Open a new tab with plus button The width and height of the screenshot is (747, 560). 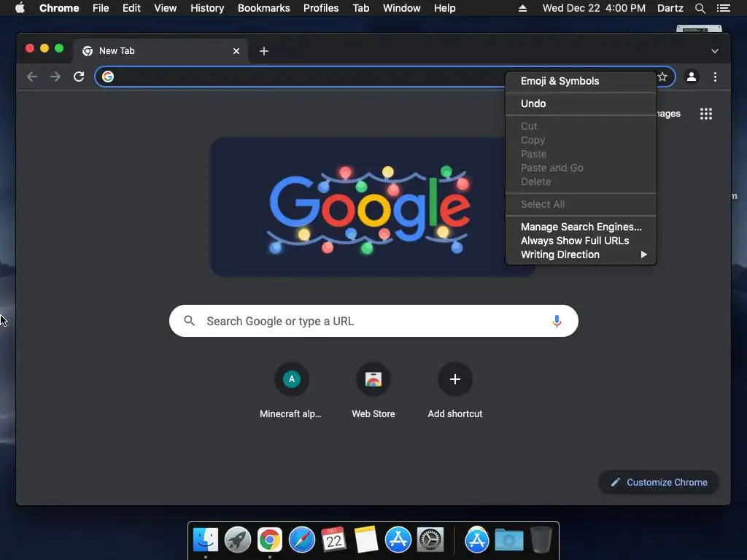pos(264,51)
